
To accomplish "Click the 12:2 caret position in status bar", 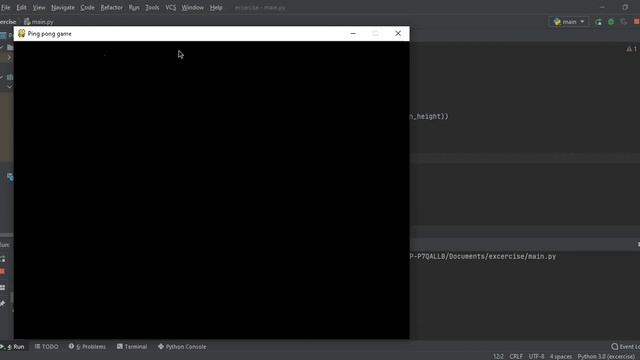I will [x=498, y=356].
